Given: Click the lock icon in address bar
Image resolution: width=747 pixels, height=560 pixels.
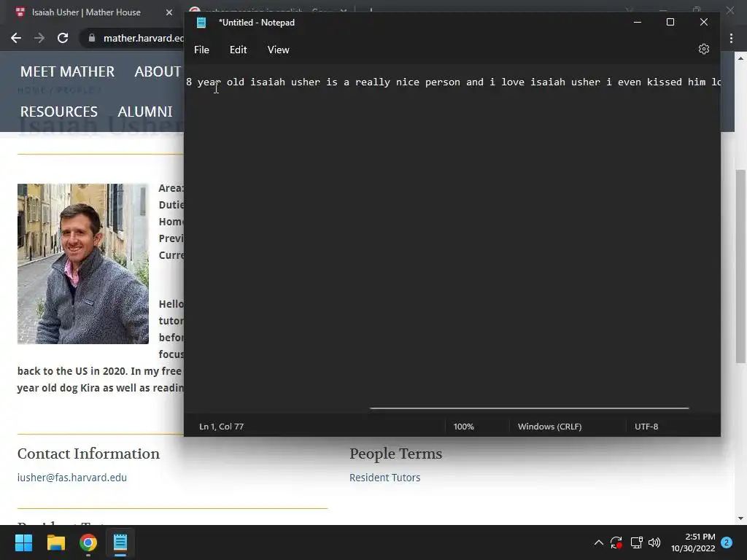Looking at the screenshot, I should pos(92,38).
